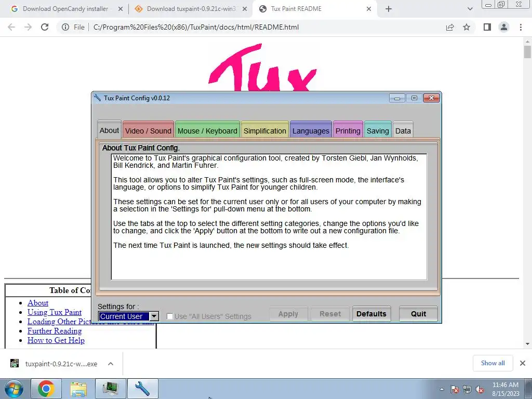Click the Defaults button
Image resolution: width=532 pixels, height=399 pixels.
point(371,314)
